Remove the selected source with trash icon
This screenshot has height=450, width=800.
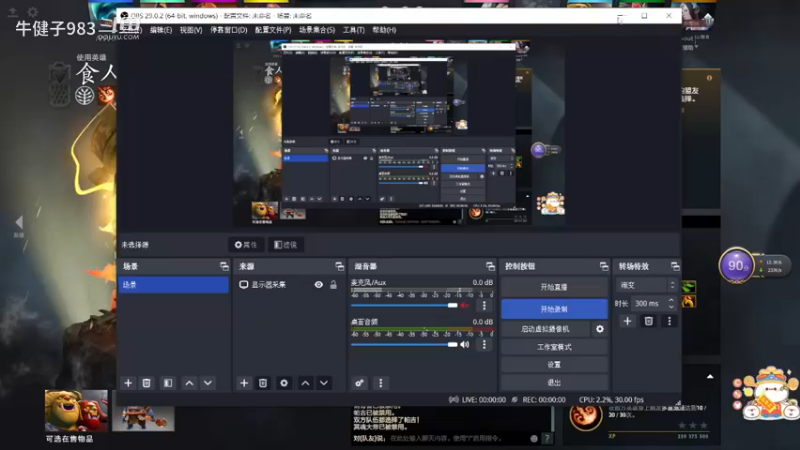pos(263,383)
